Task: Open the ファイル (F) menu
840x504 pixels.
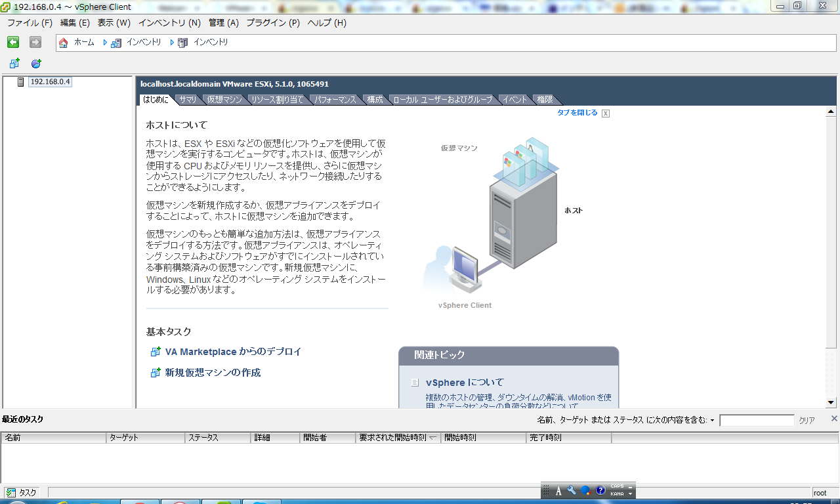Action: (x=30, y=23)
